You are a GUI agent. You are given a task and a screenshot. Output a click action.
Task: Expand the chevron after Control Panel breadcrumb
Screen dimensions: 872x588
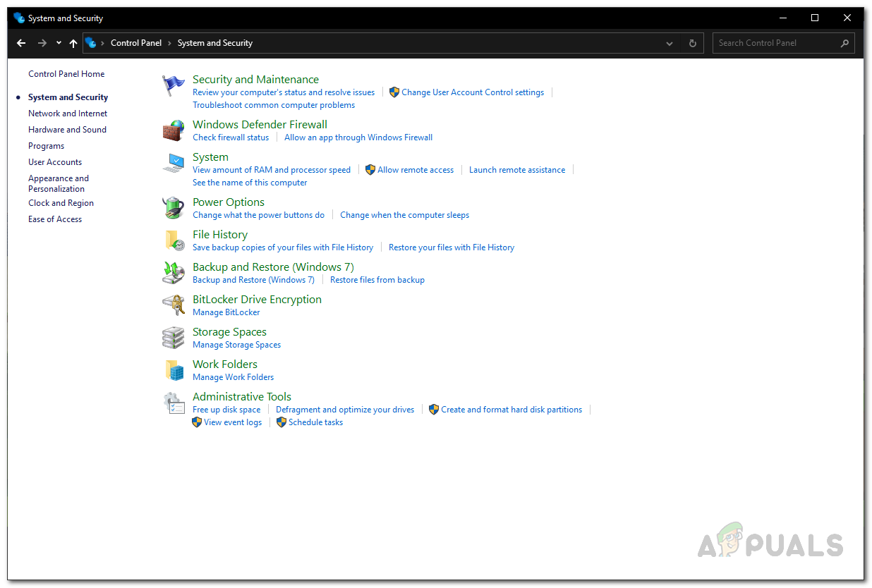coord(170,43)
